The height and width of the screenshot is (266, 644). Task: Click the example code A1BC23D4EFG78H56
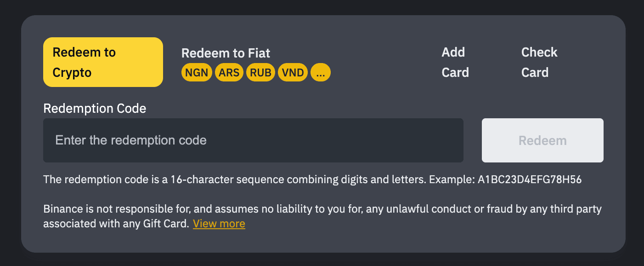pyautogui.click(x=530, y=180)
